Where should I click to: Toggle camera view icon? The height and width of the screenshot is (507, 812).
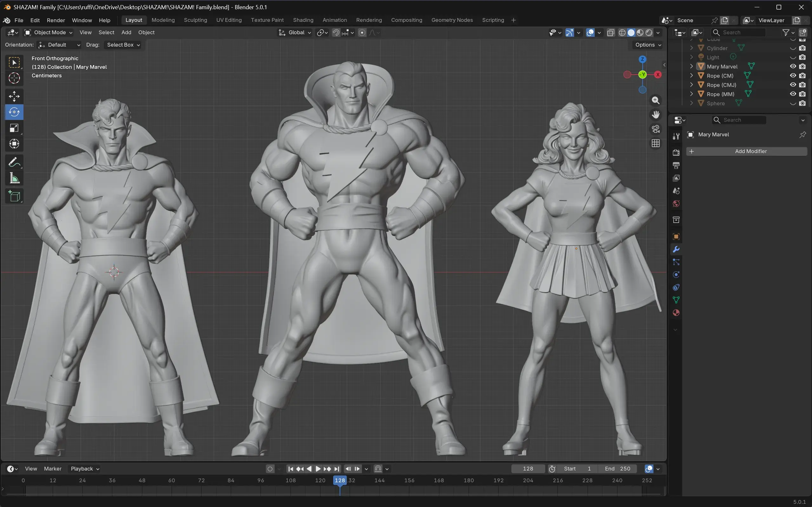(x=655, y=129)
